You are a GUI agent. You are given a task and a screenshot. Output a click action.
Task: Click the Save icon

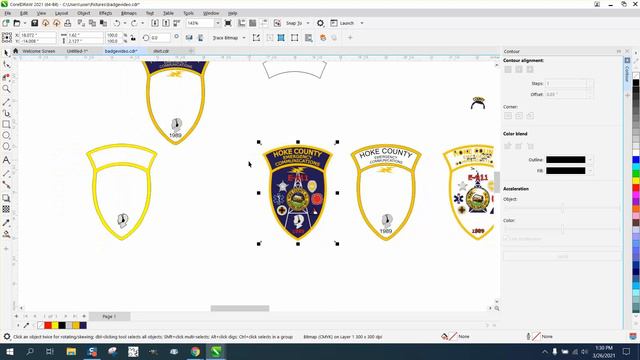(x=35, y=23)
